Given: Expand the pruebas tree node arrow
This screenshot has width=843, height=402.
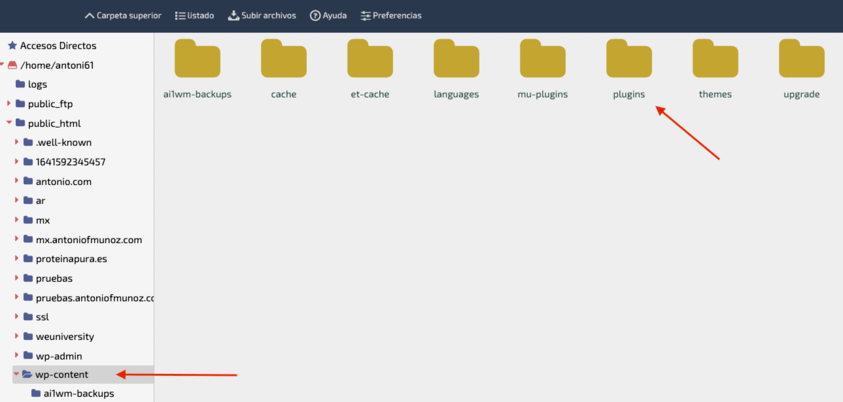Looking at the screenshot, I should pos(16,278).
